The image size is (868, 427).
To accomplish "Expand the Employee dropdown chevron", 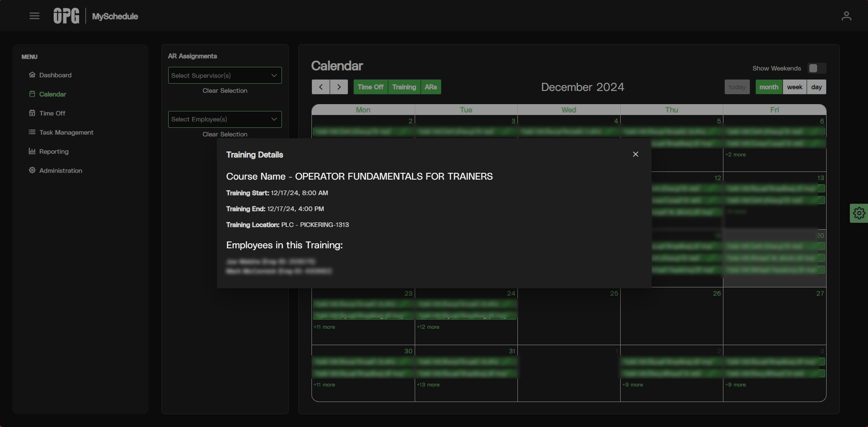I will pos(274,119).
